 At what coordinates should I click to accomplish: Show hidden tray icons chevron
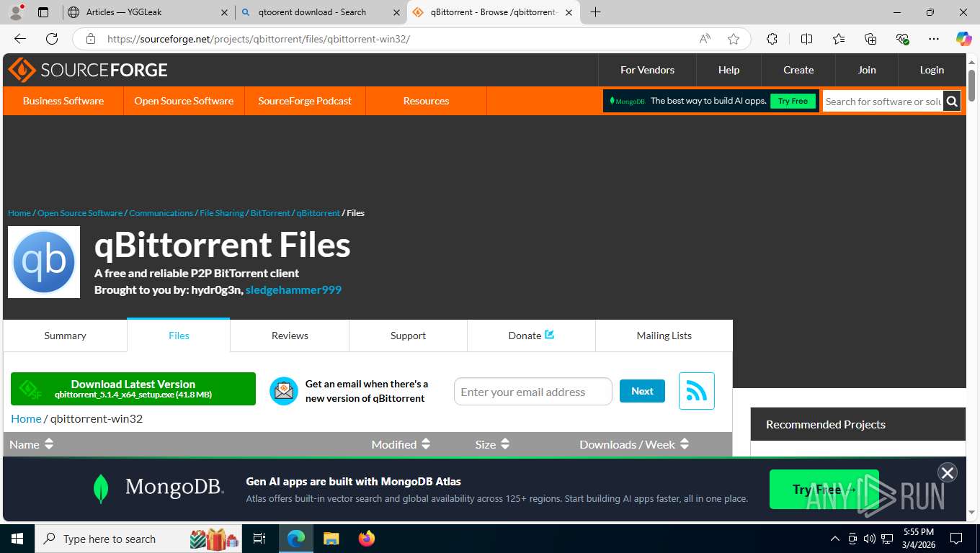[835, 539]
